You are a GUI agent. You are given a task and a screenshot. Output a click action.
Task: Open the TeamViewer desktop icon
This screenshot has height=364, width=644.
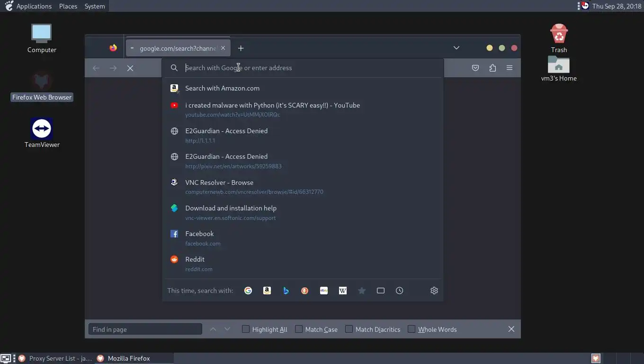click(x=42, y=133)
